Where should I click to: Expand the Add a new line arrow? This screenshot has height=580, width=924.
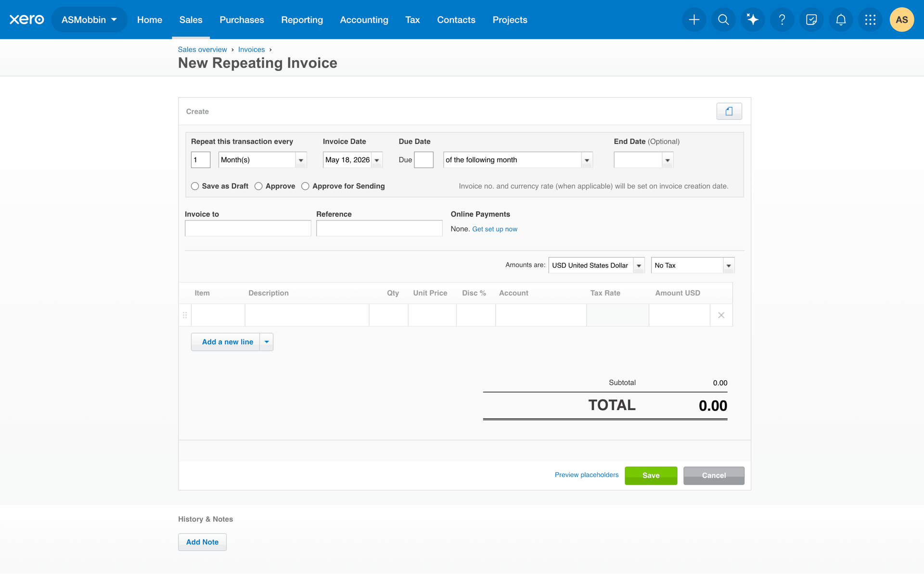point(267,342)
